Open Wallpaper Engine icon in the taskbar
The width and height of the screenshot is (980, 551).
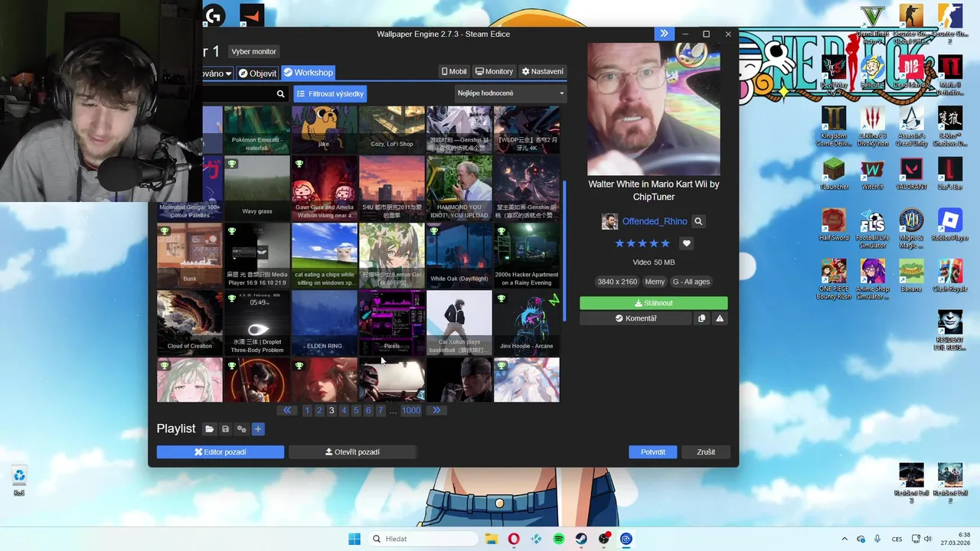click(x=626, y=539)
